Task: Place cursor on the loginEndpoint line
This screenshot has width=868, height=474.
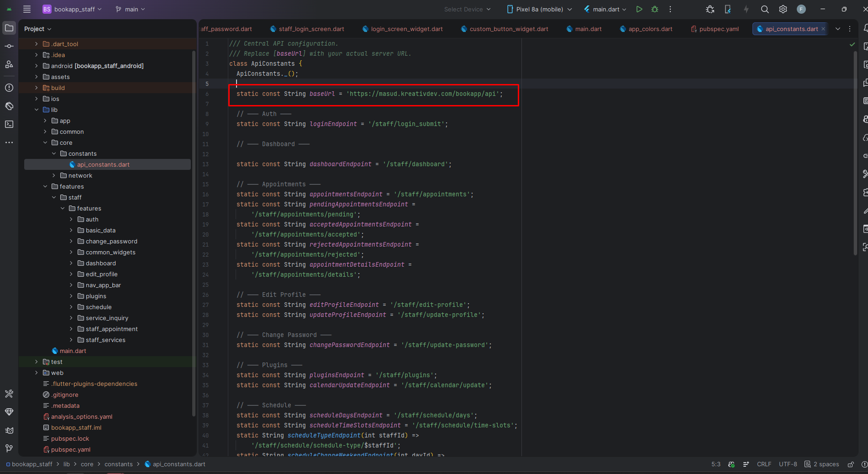Action: coord(342,124)
